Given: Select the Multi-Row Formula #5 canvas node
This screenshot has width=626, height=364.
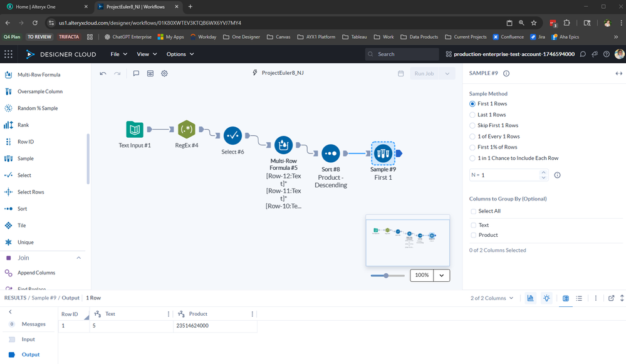Looking at the screenshot, I should point(283,145).
